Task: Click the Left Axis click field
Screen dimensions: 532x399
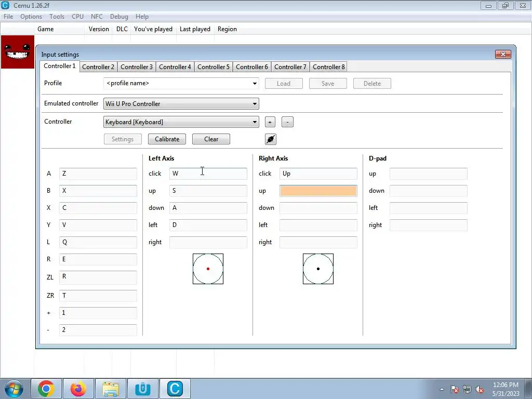Action: [208, 174]
